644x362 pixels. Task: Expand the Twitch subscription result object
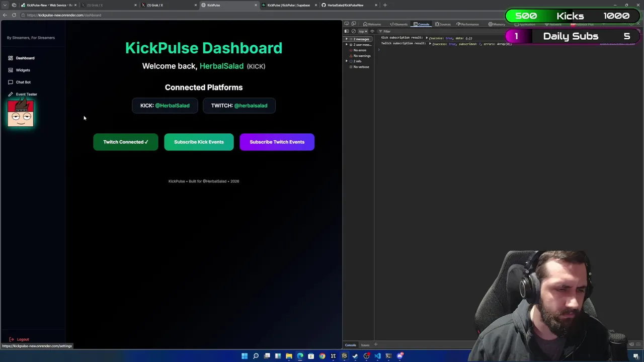pos(430,44)
